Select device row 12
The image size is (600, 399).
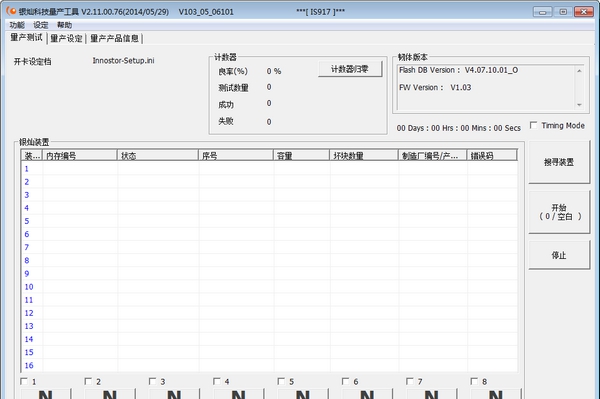coord(270,313)
